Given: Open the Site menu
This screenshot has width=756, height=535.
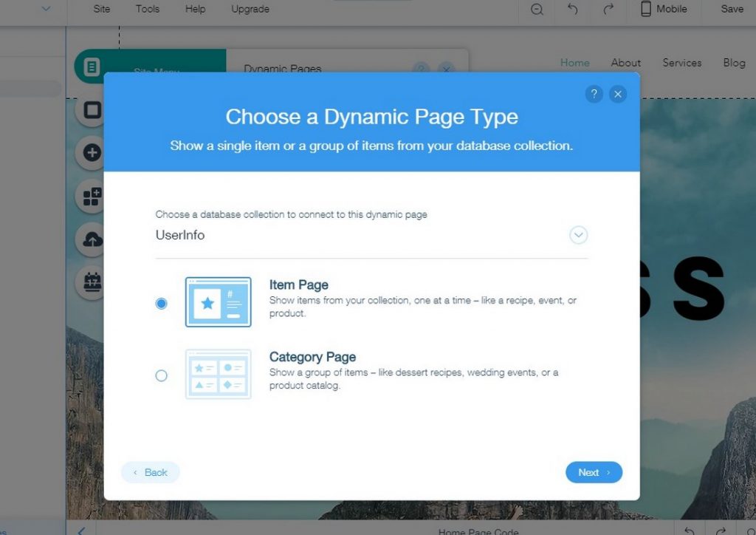Looking at the screenshot, I should point(102,10).
